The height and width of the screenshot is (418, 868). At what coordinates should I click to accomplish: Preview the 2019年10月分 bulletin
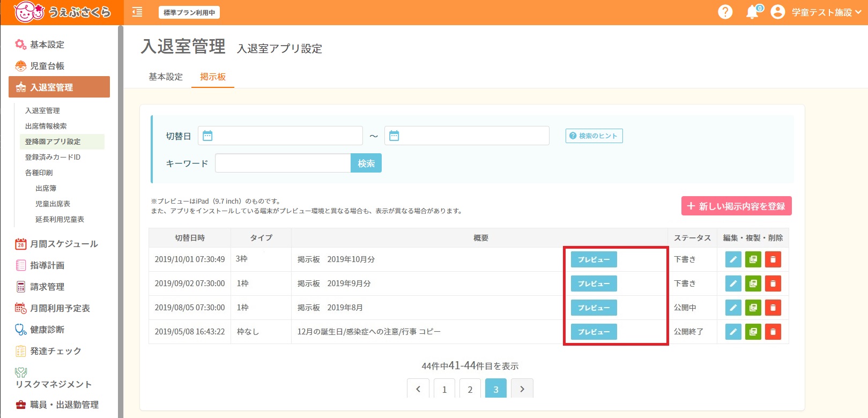click(x=594, y=259)
